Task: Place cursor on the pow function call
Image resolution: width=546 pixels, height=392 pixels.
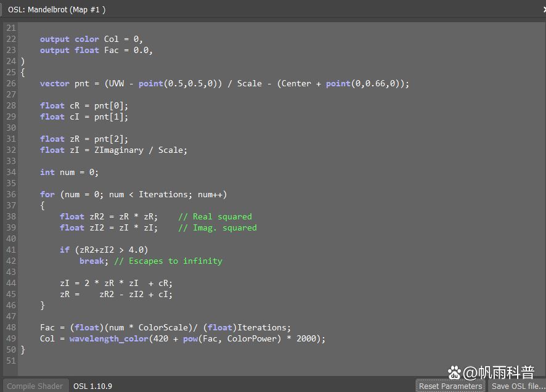Action: point(190,338)
